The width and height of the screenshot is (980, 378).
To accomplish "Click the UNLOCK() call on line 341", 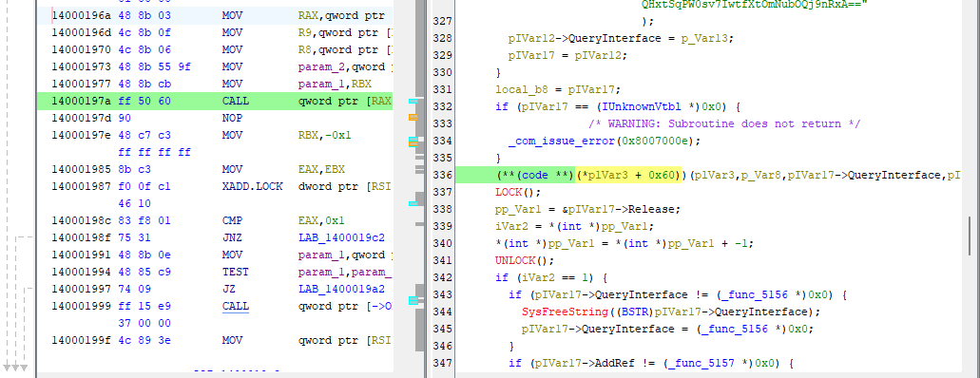I will coord(525,260).
